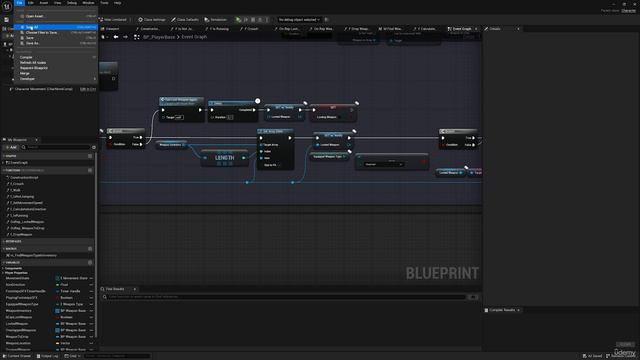
Task: Open Class Settings
Action: pos(152,20)
